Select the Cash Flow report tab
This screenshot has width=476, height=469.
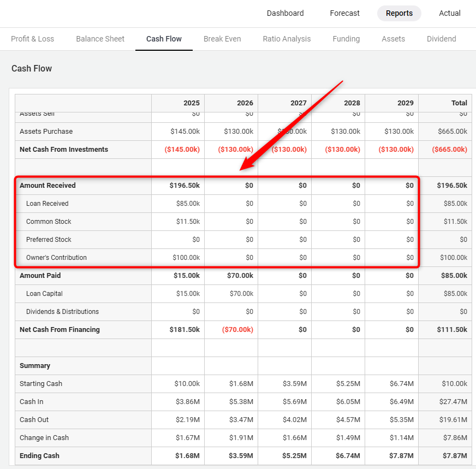pyautogui.click(x=164, y=39)
